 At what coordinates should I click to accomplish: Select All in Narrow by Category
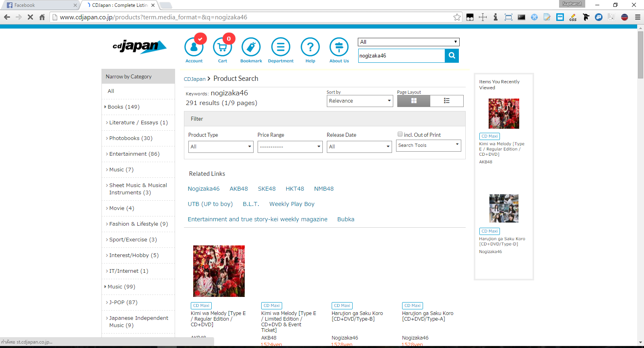pos(111,91)
